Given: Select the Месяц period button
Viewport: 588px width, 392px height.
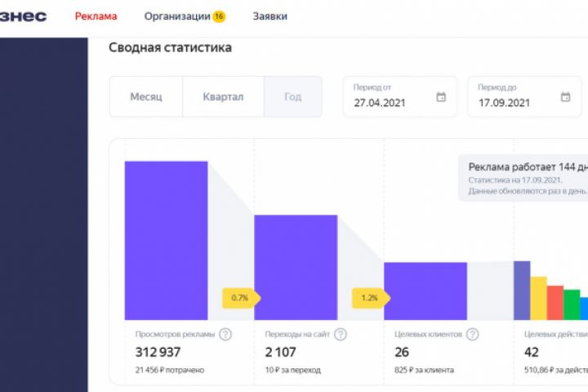Looking at the screenshot, I should [146, 97].
